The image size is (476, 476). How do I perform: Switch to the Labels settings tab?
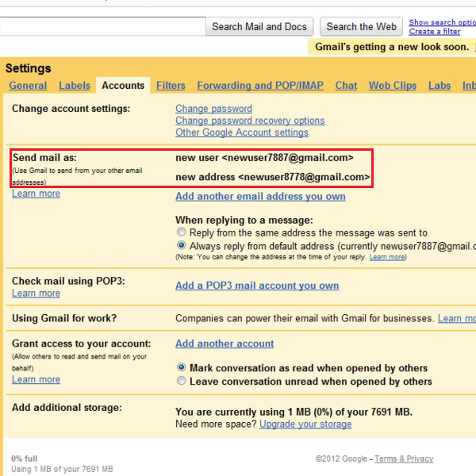(75, 86)
